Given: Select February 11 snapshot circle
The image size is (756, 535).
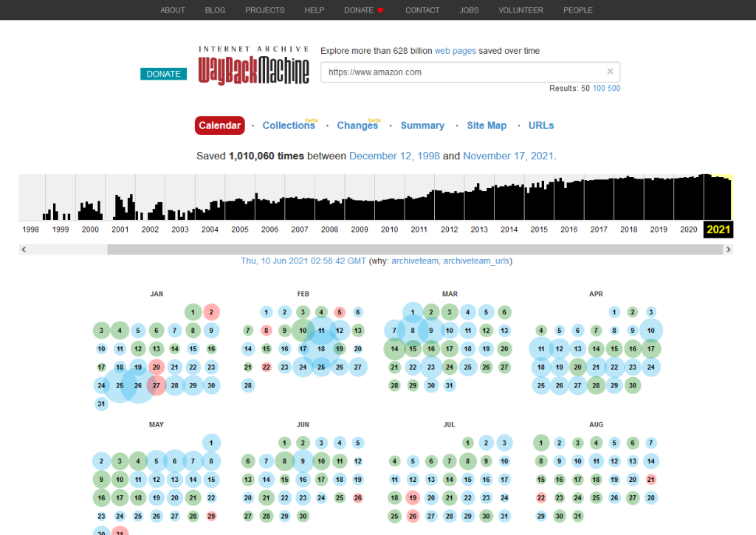Looking at the screenshot, I should [x=321, y=330].
